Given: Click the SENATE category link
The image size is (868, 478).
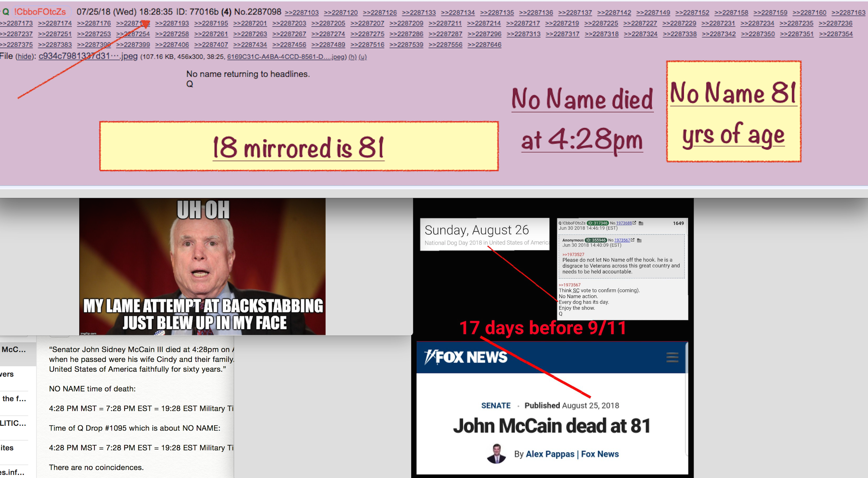Looking at the screenshot, I should [x=496, y=405].
